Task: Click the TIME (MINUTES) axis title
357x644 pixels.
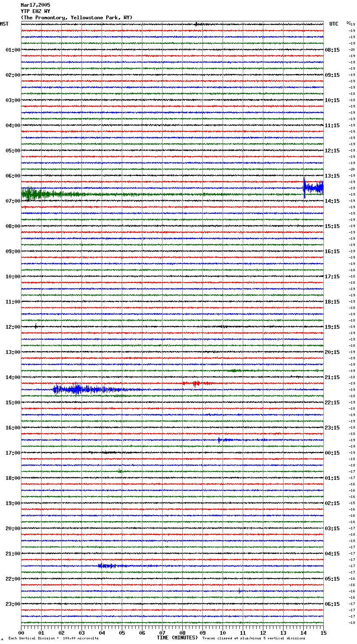Action: 177,638
